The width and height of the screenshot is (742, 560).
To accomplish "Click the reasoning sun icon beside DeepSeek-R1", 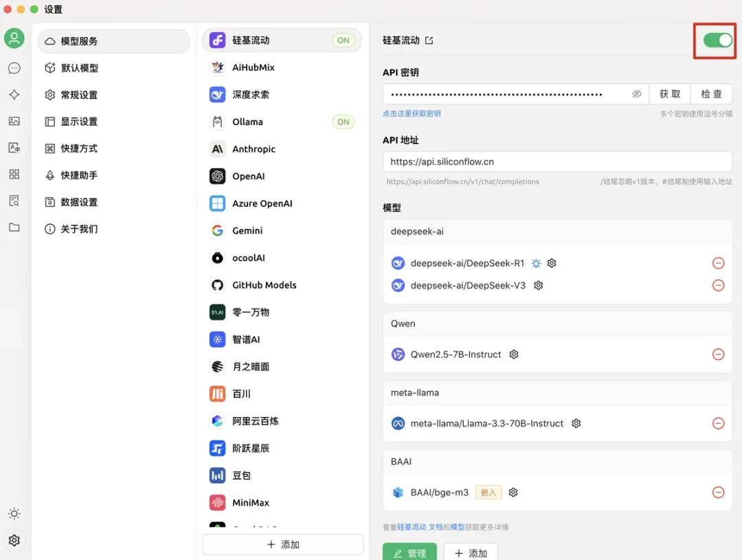I will (536, 263).
